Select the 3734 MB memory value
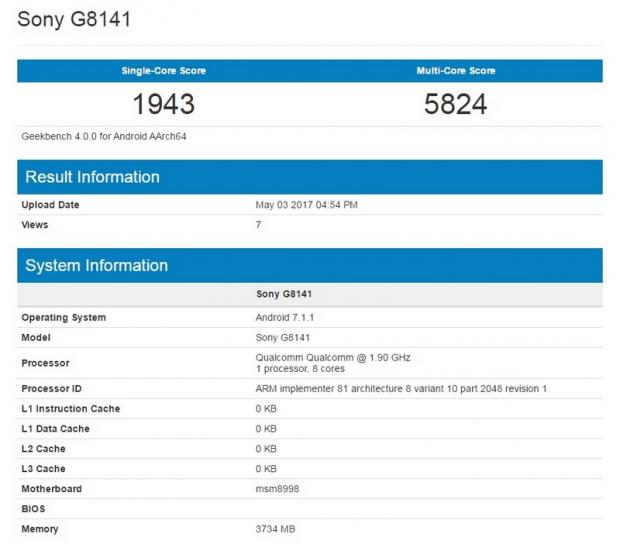 [x=276, y=529]
